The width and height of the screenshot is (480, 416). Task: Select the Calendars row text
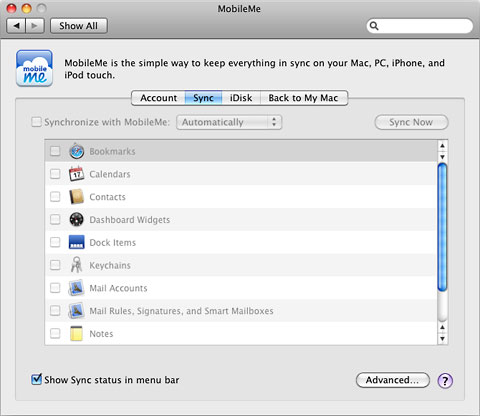pyautogui.click(x=110, y=174)
